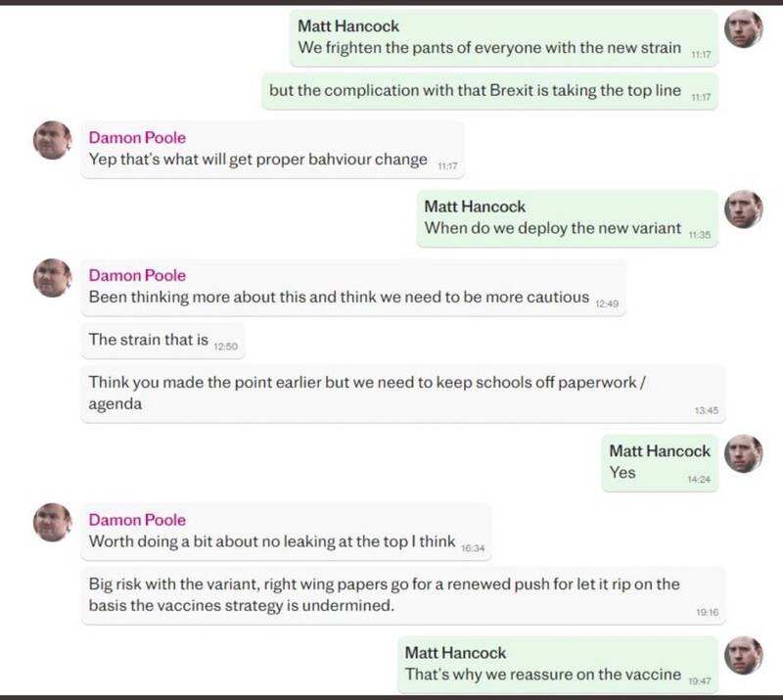Select Damon Poole's avatar beside the 'Been thinking more' message
This screenshot has width=783, height=700.
[x=53, y=279]
